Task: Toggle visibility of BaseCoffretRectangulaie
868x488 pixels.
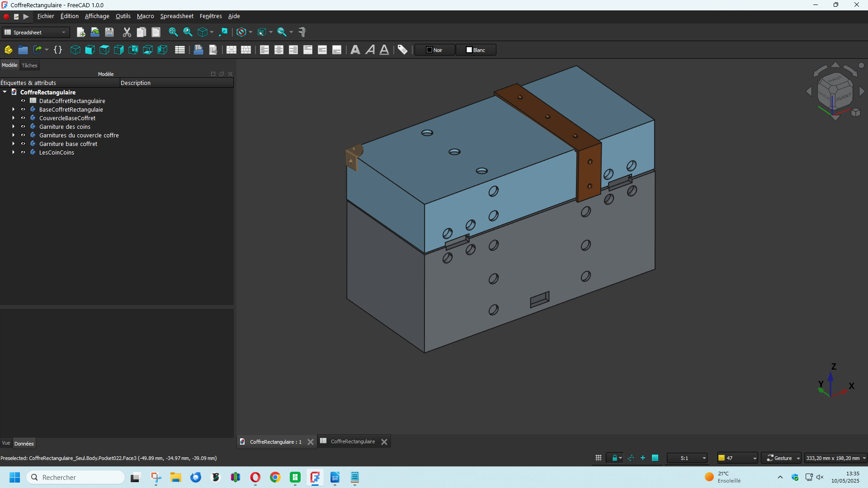Action: (x=23, y=109)
